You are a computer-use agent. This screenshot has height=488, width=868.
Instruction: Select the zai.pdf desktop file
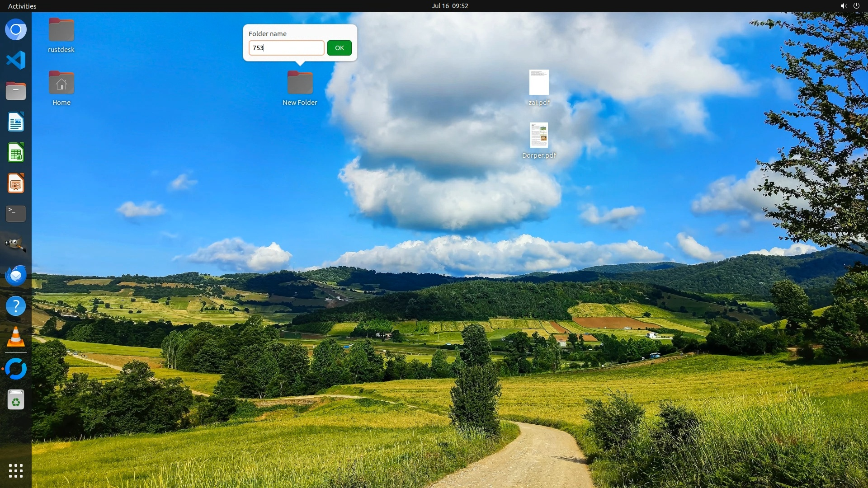click(x=539, y=83)
